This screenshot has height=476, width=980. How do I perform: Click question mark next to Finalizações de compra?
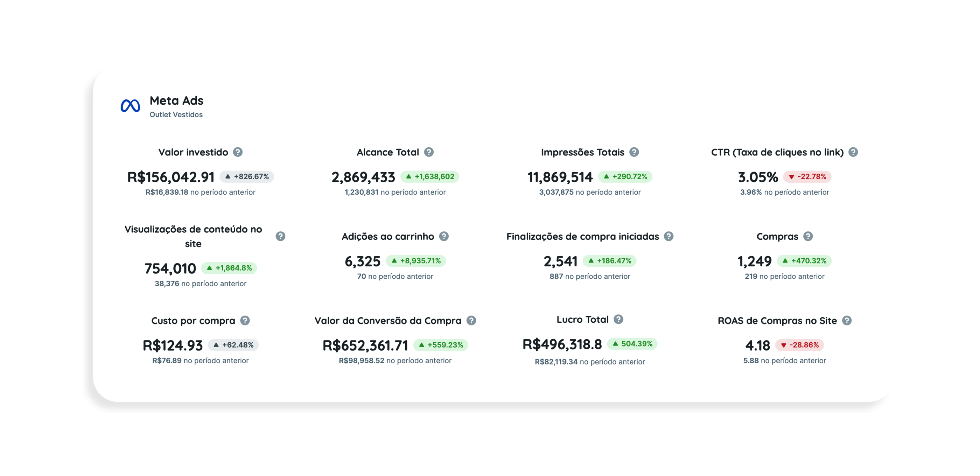coord(668,236)
